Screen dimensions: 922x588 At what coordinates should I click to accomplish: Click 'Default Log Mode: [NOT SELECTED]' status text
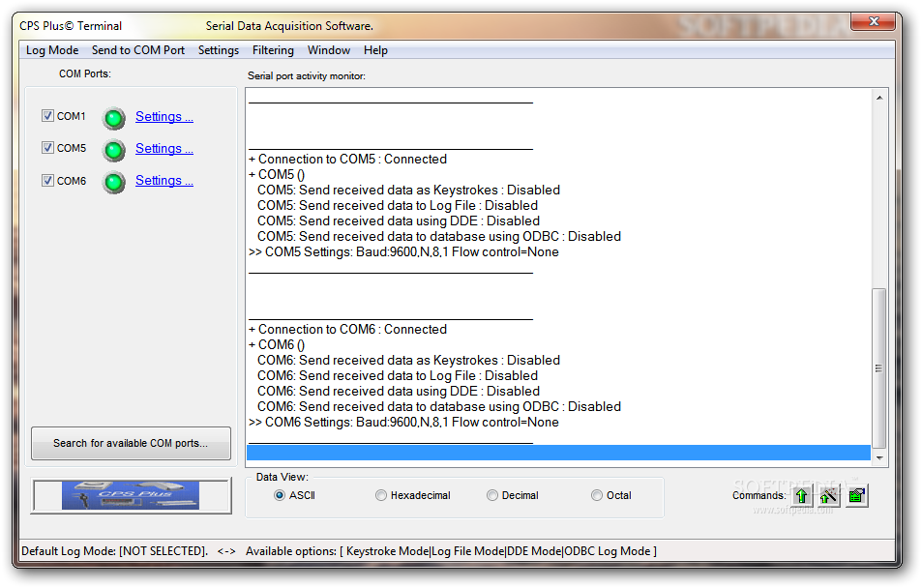pos(115,551)
